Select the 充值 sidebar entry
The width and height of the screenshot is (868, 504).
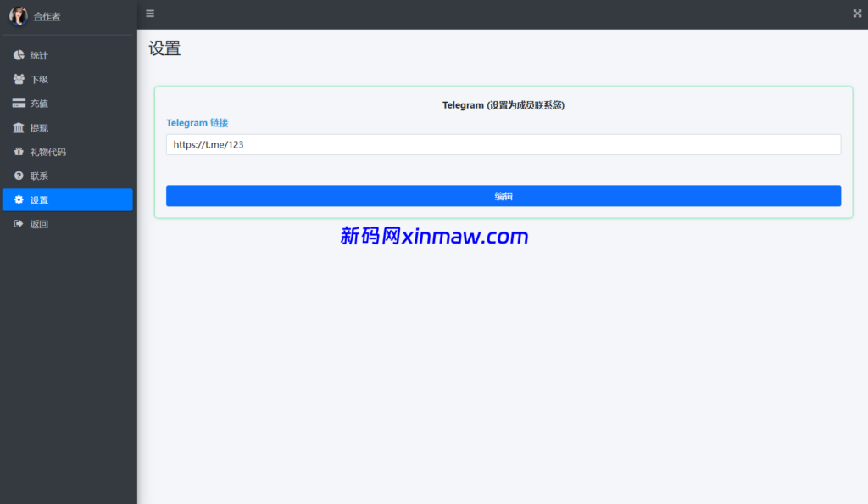pyautogui.click(x=39, y=104)
